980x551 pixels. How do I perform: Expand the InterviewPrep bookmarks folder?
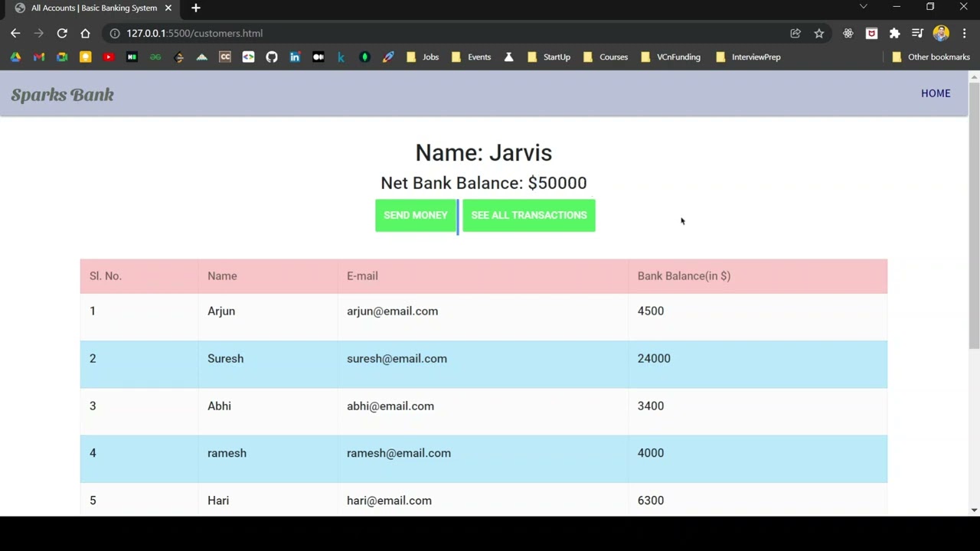748,57
